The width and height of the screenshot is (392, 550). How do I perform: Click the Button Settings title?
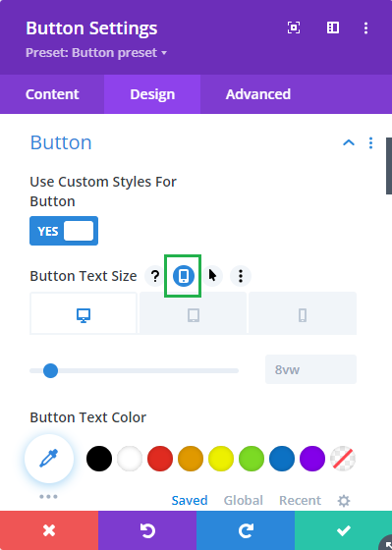[x=91, y=28]
